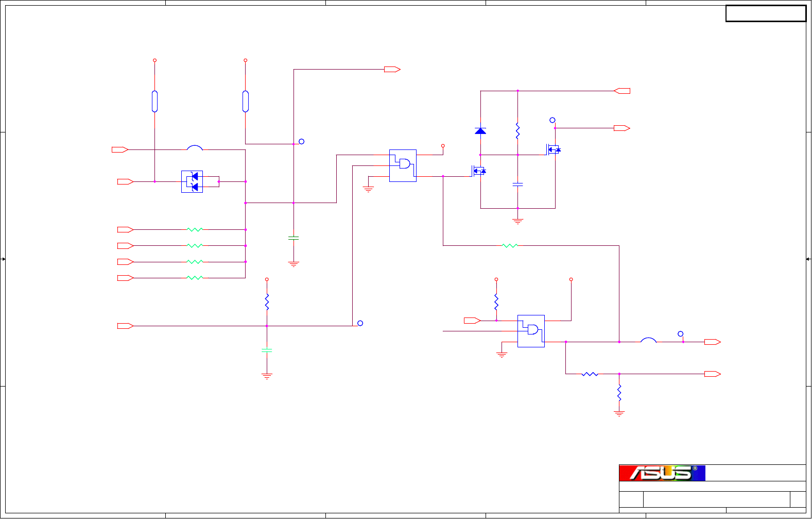Select the leftmost oval fuse symbol
Screen dimensions: 812x519
coord(154,102)
